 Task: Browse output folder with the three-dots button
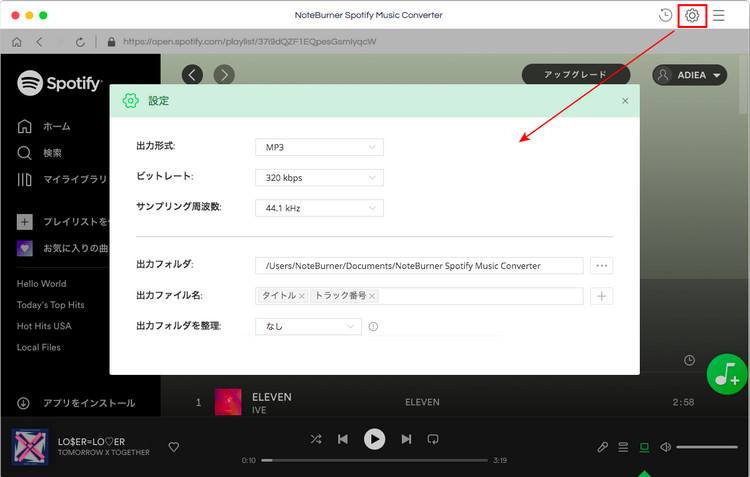tap(601, 266)
